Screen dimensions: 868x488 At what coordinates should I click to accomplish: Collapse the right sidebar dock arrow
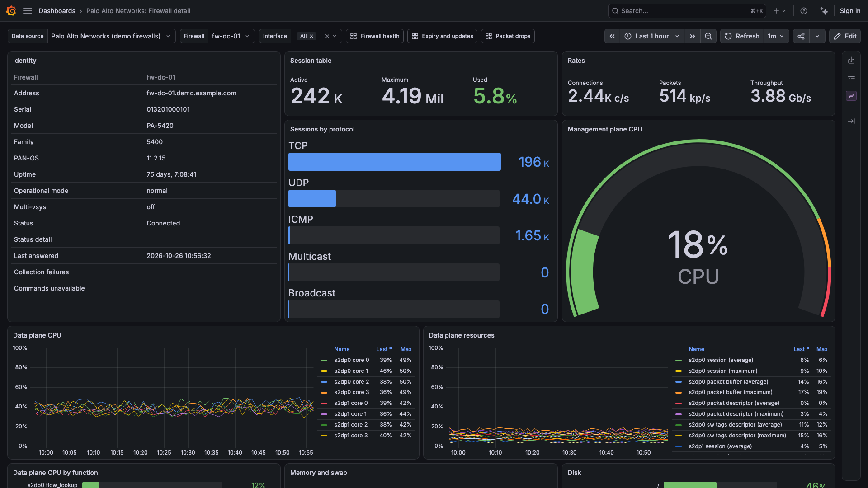851,121
